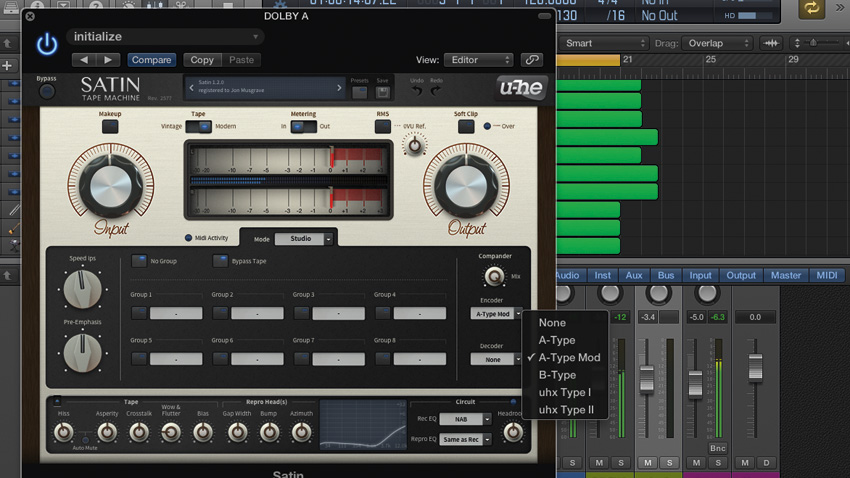The width and height of the screenshot is (850, 478).
Task: Click the Compare button
Action: [x=152, y=60]
